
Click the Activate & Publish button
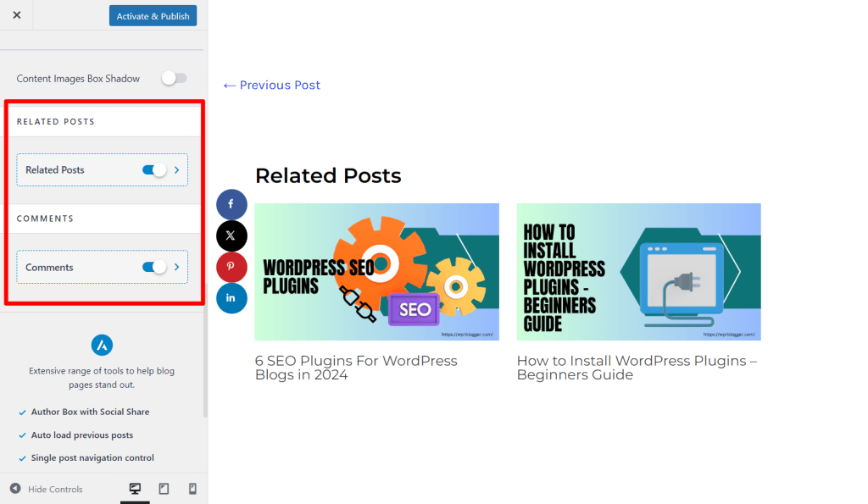[153, 16]
